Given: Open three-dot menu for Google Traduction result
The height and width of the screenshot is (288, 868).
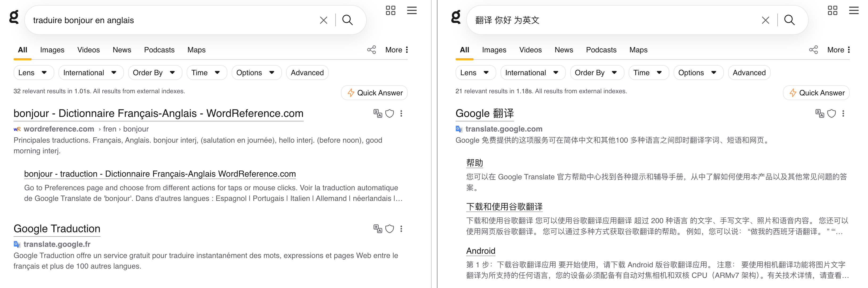Looking at the screenshot, I should [x=401, y=229].
